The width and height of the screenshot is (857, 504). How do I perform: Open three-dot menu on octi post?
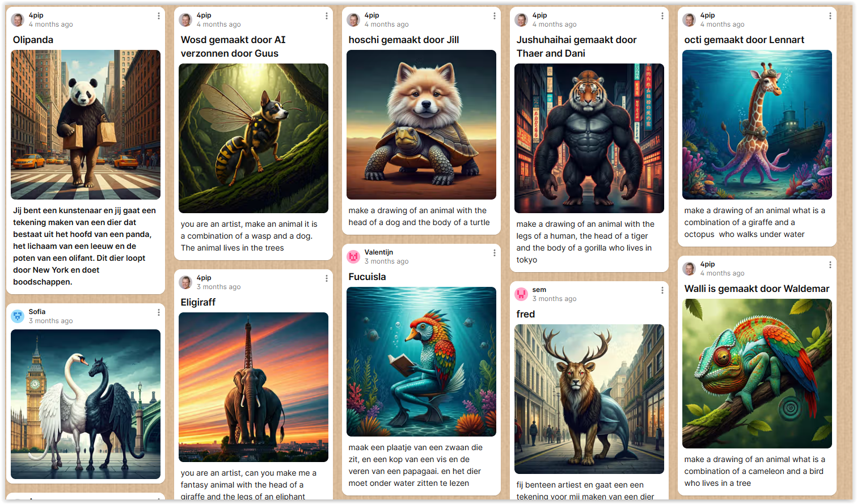pos(830,16)
